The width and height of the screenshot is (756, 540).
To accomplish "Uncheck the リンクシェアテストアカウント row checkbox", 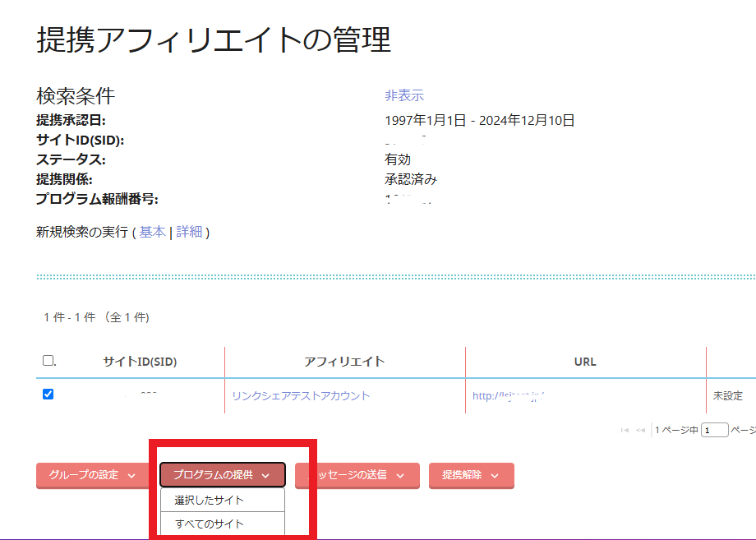I will tap(48, 395).
